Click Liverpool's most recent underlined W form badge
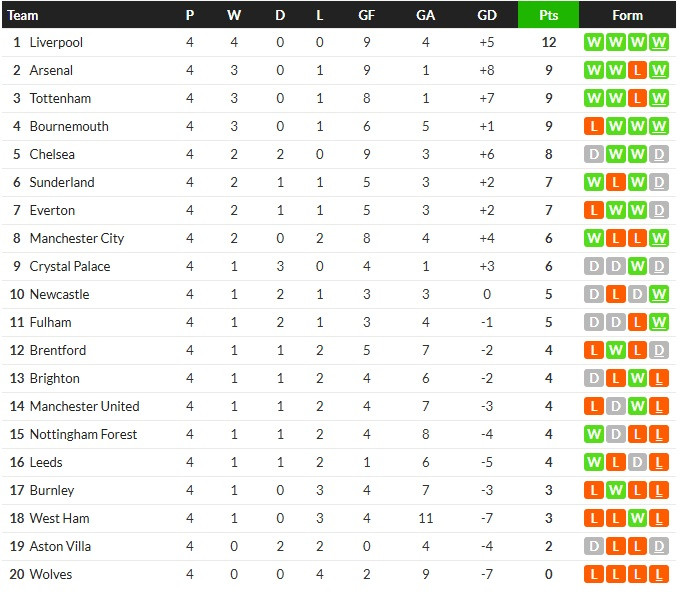686x598 pixels. click(659, 42)
